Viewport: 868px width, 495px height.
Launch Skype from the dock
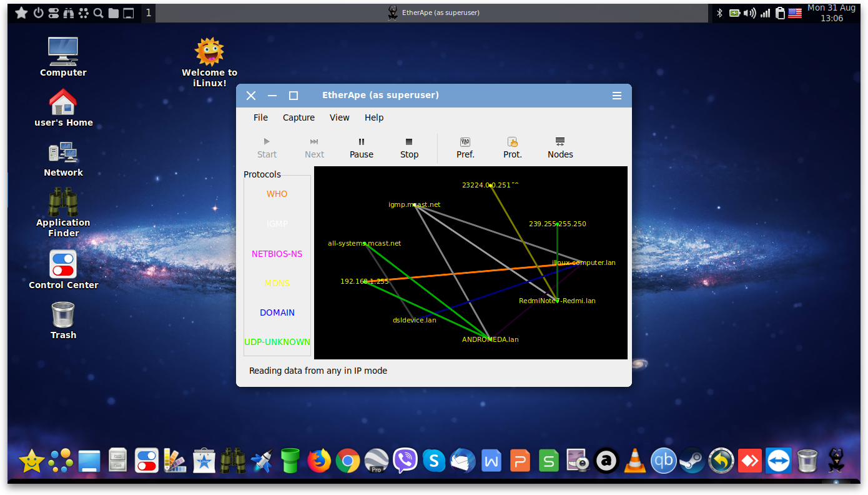(x=434, y=461)
